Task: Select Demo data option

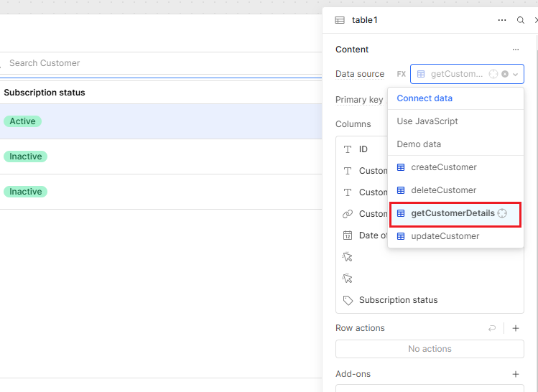Action: (x=455, y=144)
